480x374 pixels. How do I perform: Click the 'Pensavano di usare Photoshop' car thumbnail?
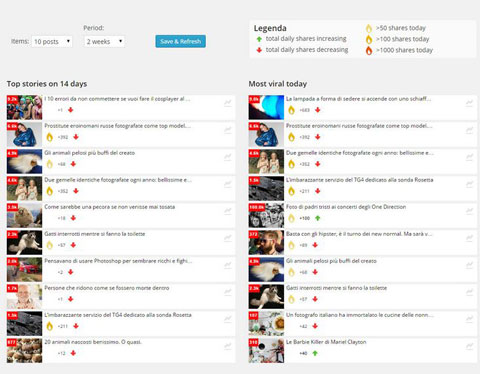coord(24,269)
